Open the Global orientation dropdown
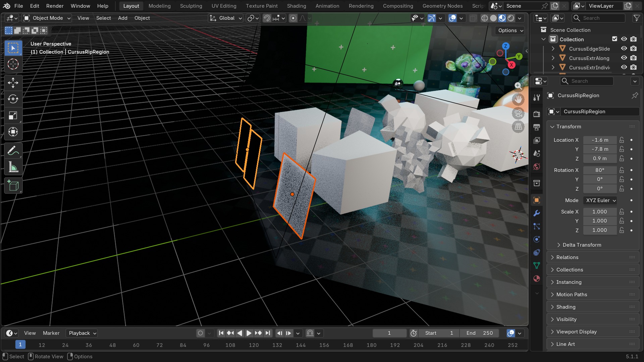Viewport: 644px width, 362px height. click(x=225, y=18)
